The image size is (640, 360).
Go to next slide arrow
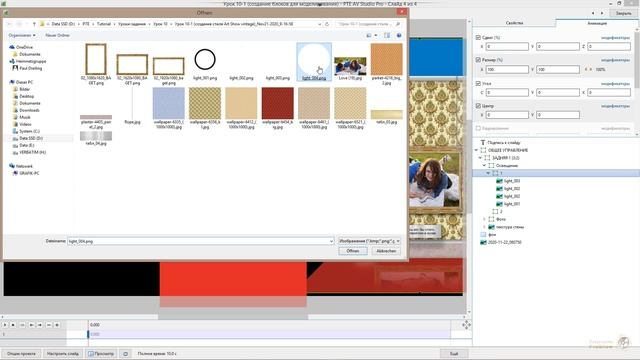[x=602, y=13]
